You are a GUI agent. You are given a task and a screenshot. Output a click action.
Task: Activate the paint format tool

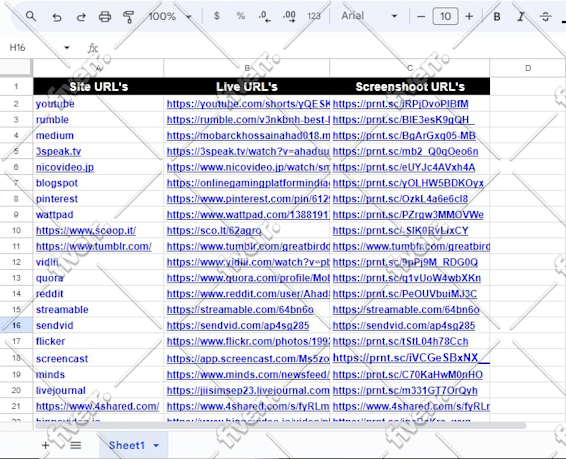pyautogui.click(x=129, y=17)
